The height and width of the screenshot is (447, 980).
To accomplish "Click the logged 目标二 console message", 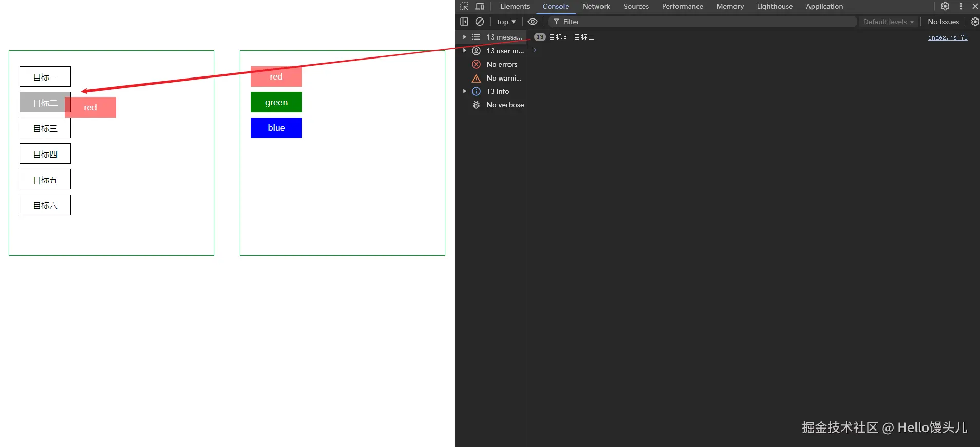I will (572, 37).
